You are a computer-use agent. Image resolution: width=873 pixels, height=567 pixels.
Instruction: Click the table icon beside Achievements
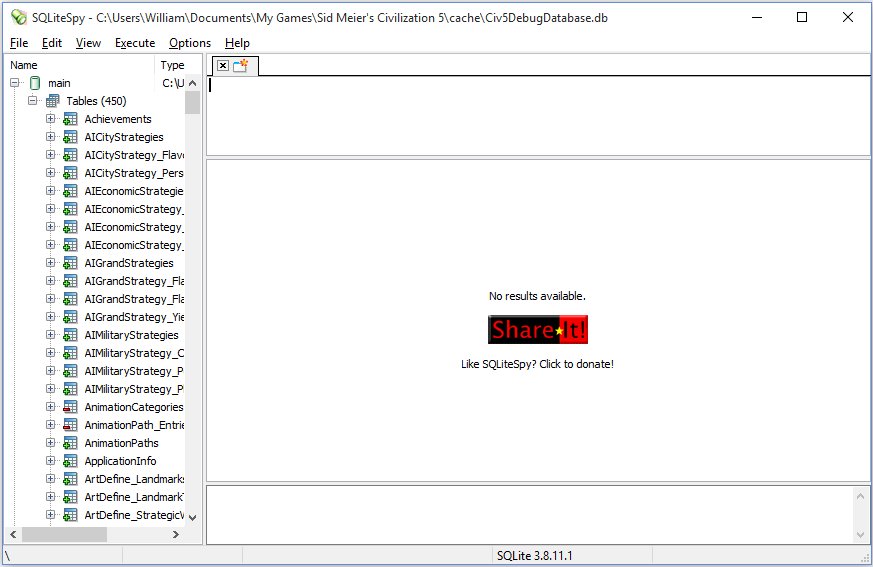pyautogui.click(x=70, y=119)
